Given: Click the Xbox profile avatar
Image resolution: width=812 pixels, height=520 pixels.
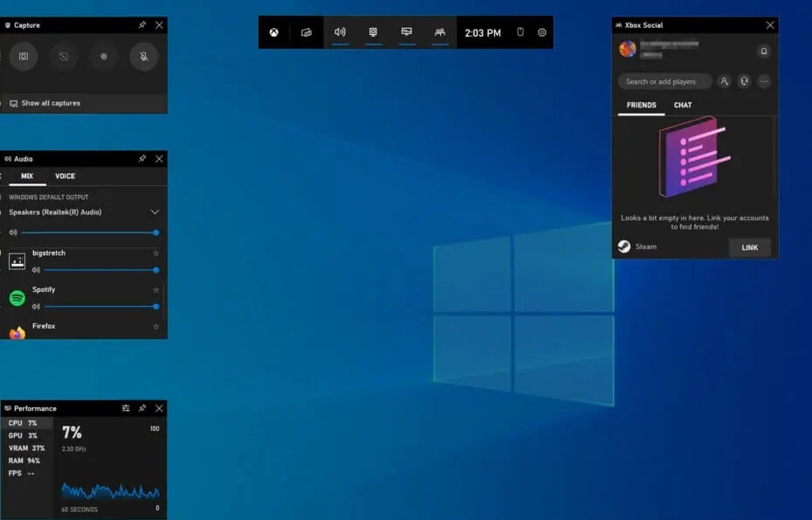Looking at the screenshot, I should 628,49.
